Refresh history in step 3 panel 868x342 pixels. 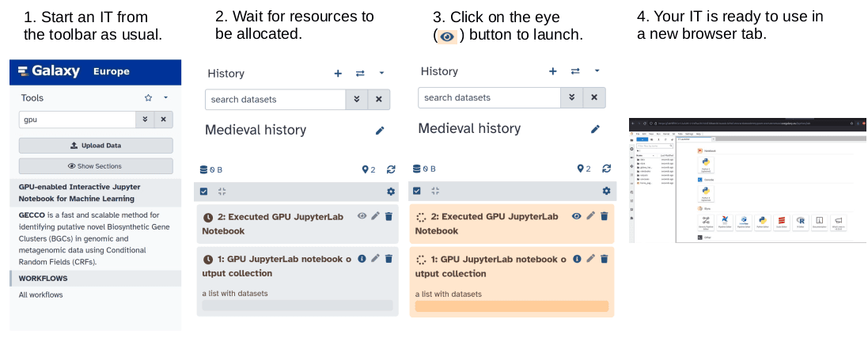[x=606, y=169]
